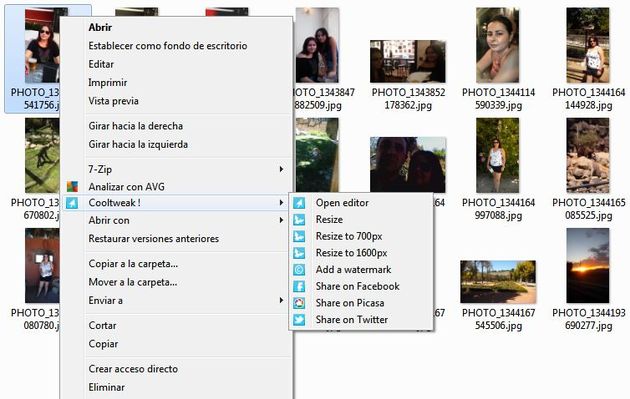
Task: Select thumbnail of PHOTO_1344165085525.jpg
Action: (588, 156)
